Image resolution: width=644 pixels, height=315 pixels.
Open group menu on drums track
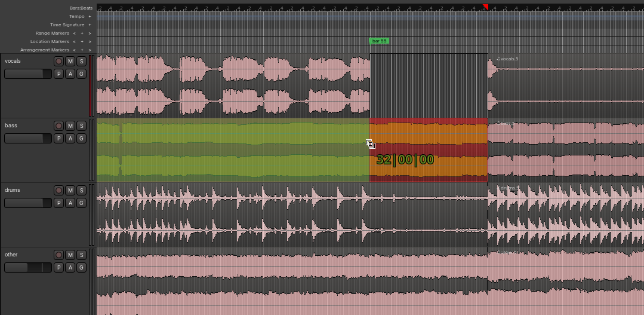click(x=81, y=203)
